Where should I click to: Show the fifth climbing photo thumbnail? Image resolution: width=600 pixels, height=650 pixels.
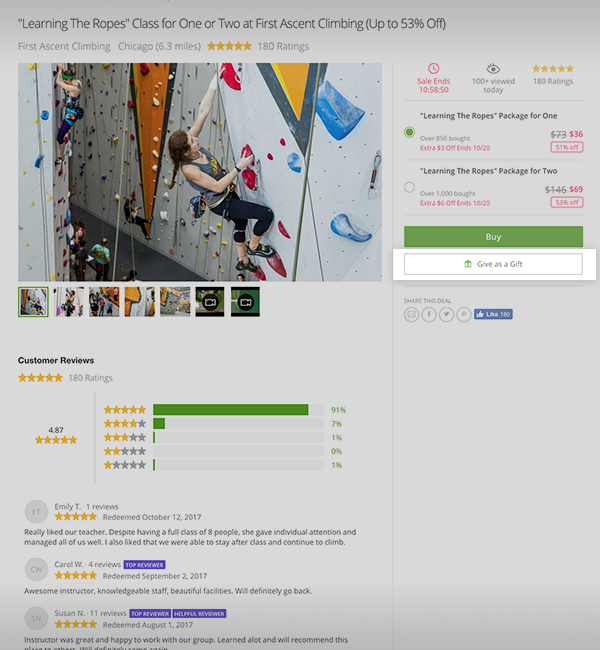(x=175, y=302)
